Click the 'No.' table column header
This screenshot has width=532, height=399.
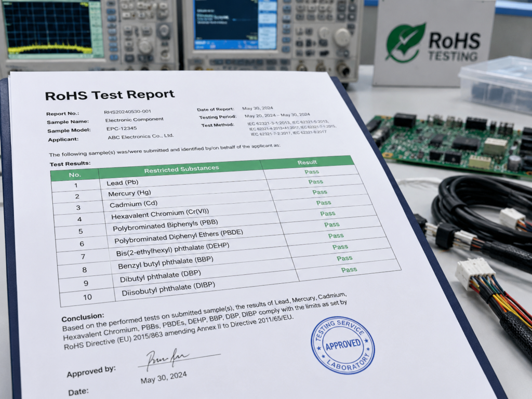click(x=75, y=175)
